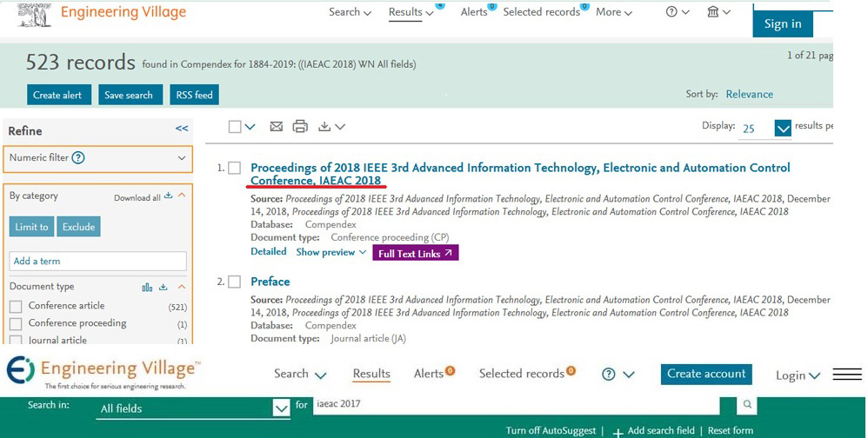
Task: Click the Add search field plus icon
Action: (618, 431)
